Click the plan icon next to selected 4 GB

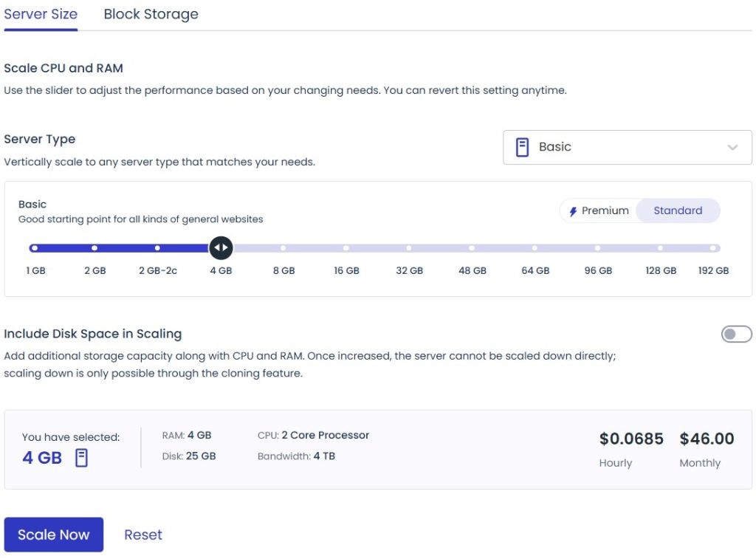(81, 457)
